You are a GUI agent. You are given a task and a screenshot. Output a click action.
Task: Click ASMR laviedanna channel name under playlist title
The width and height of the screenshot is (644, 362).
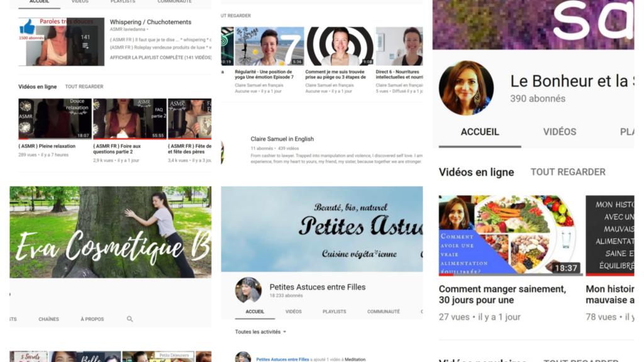128,30
